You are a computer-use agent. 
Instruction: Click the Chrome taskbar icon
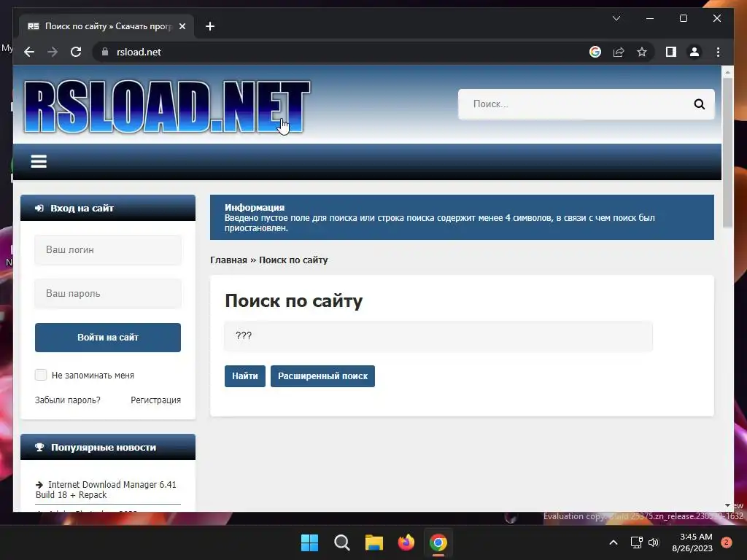438,542
